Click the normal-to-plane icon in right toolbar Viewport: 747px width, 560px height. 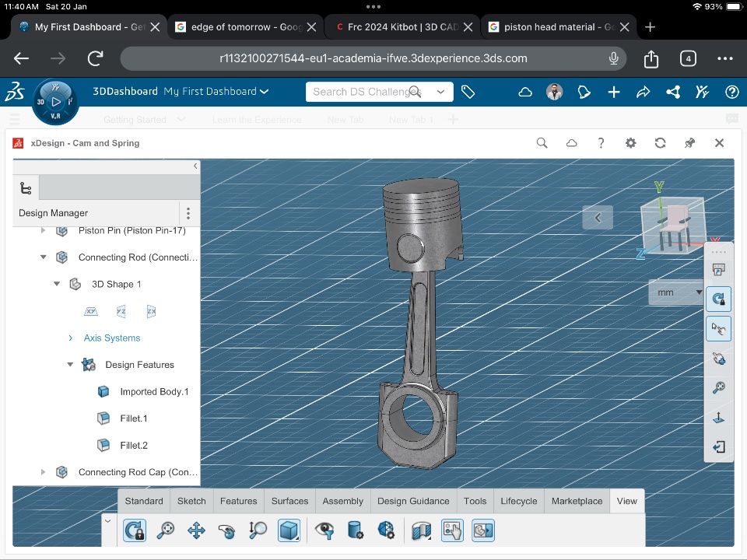click(x=718, y=418)
